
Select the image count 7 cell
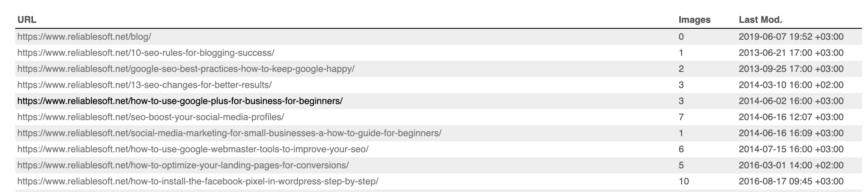[681, 117]
